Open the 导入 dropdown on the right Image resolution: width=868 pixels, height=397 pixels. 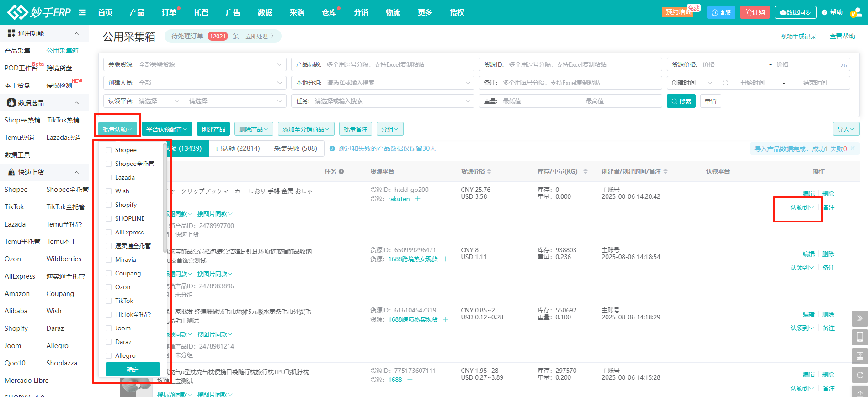click(x=846, y=129)
